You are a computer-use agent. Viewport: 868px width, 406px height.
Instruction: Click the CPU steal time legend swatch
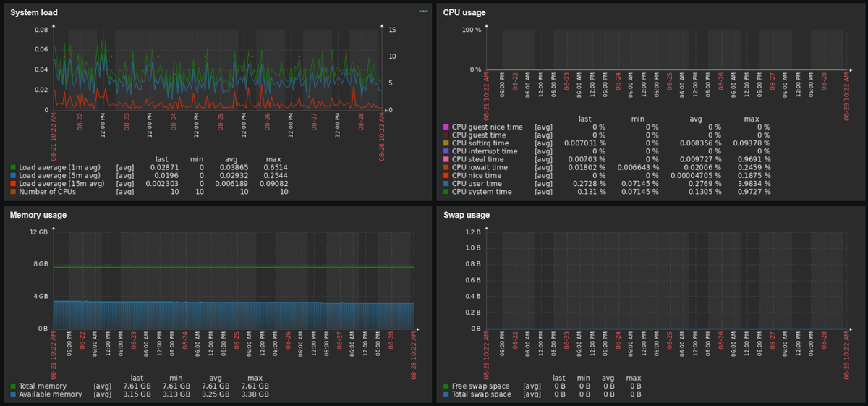point(446,159)
